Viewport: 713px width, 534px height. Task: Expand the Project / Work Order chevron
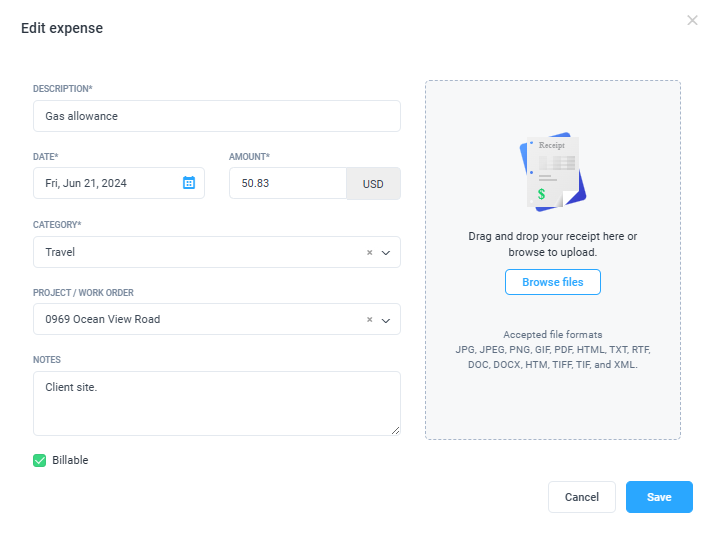tap(386, 320)
